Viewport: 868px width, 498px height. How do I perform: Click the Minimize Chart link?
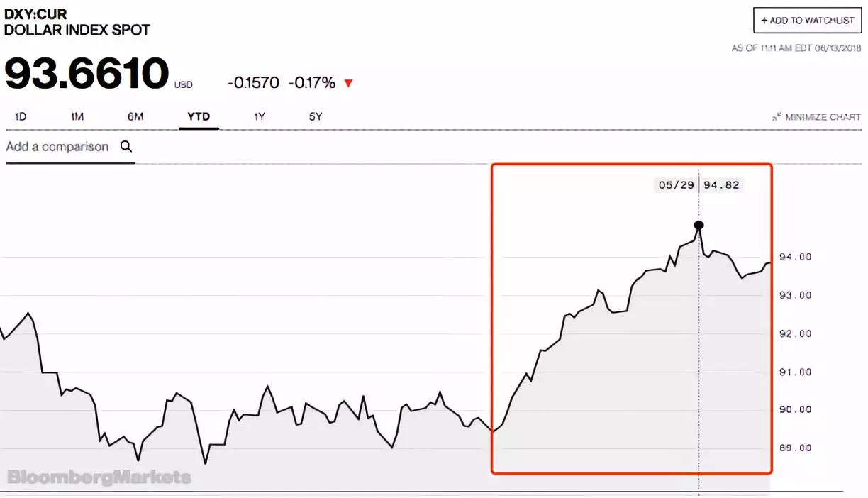816,117
